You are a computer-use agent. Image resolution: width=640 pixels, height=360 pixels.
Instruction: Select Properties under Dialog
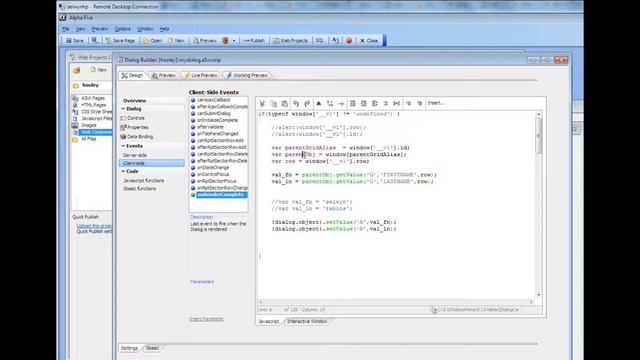pyautogui.click(x=137, y=127)
